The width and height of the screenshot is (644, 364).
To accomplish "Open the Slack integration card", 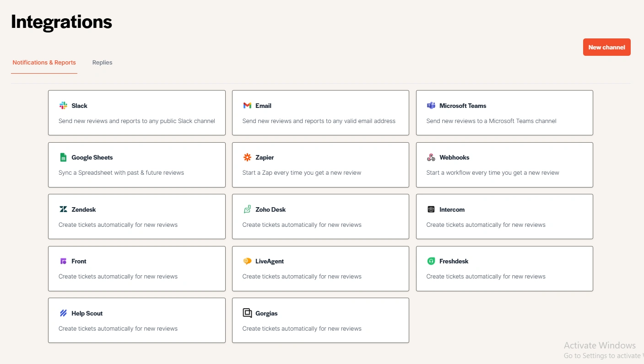I will [x=136, y=112].
